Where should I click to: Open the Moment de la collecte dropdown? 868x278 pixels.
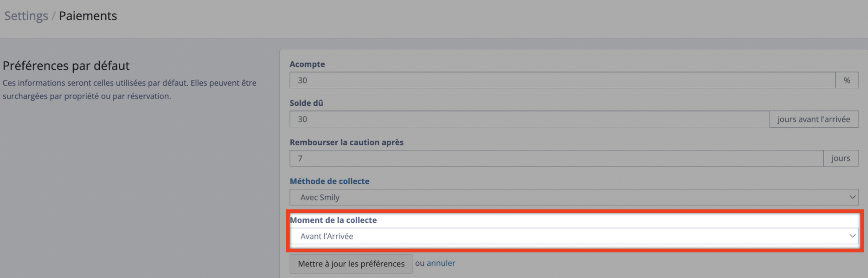click(574, 236)
